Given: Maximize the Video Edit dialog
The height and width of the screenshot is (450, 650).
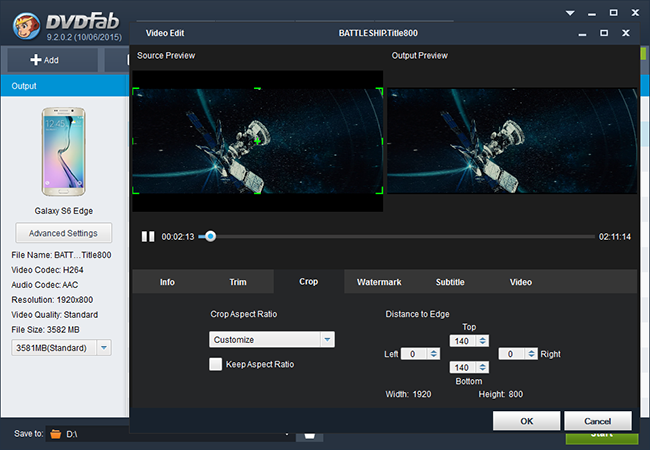Looking at the screenshot, I should click(604, 33).
